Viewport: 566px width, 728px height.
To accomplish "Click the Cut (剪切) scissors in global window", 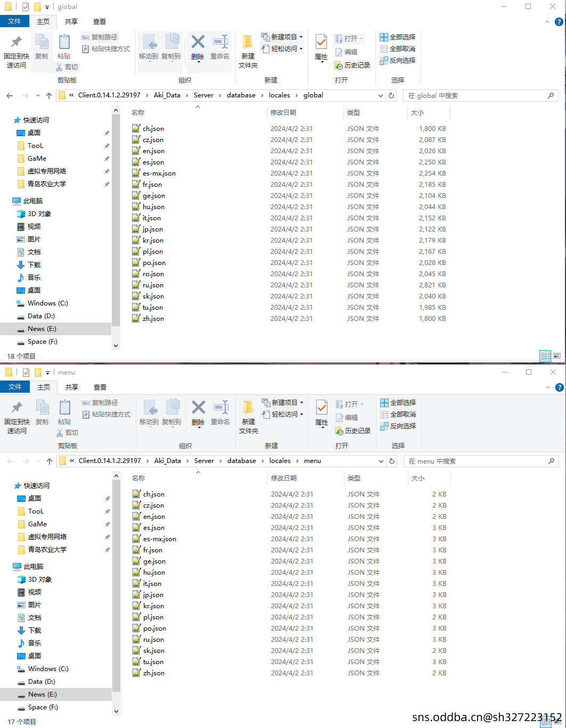I will (x=67, y=67).
